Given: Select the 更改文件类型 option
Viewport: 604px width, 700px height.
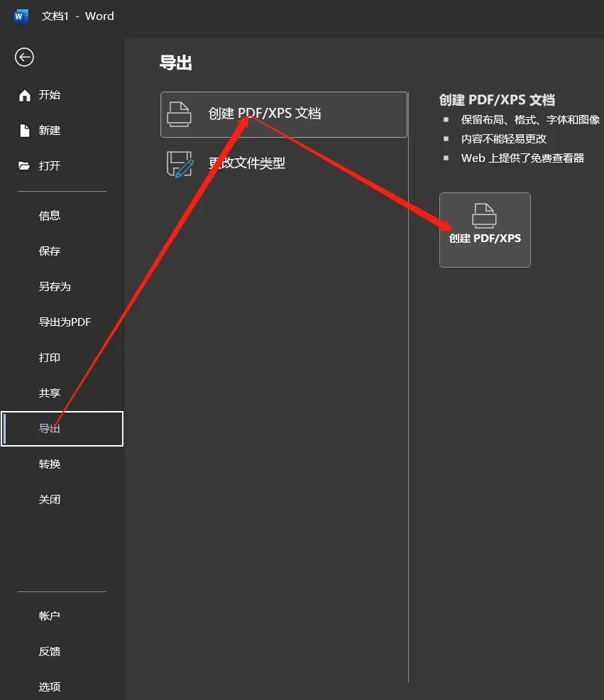Looking at the screenshot, I should (284, 163).
